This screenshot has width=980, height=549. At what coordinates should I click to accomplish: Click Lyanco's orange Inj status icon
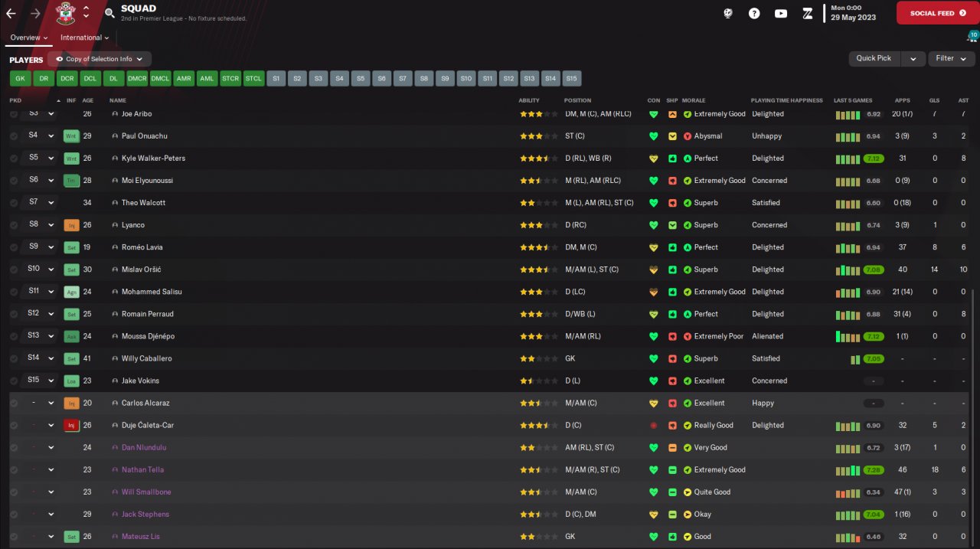coord(71,225)
